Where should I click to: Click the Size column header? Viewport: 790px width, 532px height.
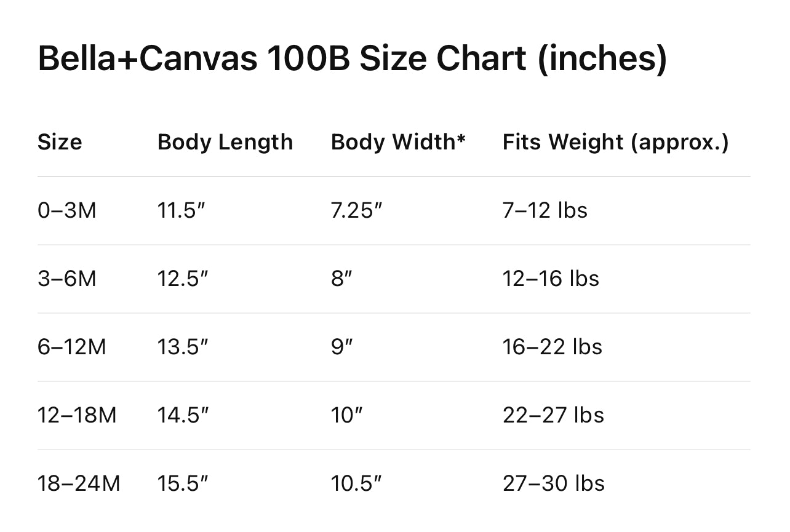point(60,142)
